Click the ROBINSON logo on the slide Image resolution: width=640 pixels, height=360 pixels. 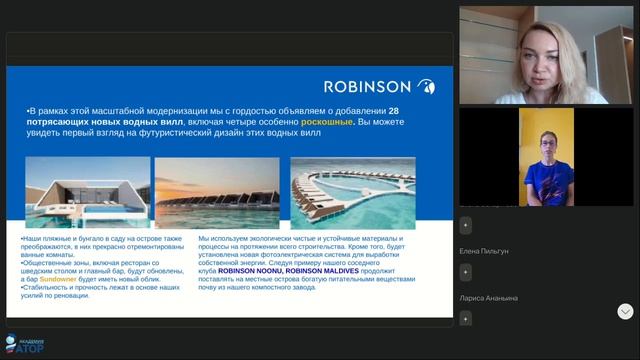tap(380, 87)
